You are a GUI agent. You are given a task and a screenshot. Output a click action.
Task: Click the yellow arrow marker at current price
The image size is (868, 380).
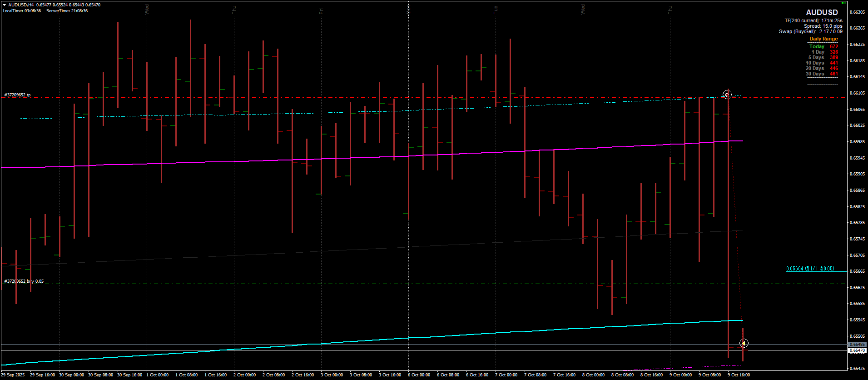[x=744, y=343]
